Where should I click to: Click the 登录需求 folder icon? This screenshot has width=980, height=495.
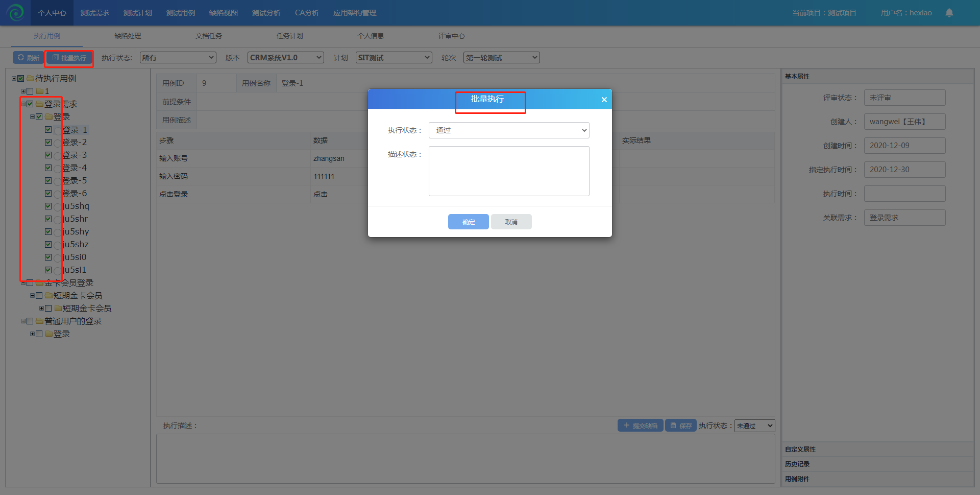[x=39, y=104]
